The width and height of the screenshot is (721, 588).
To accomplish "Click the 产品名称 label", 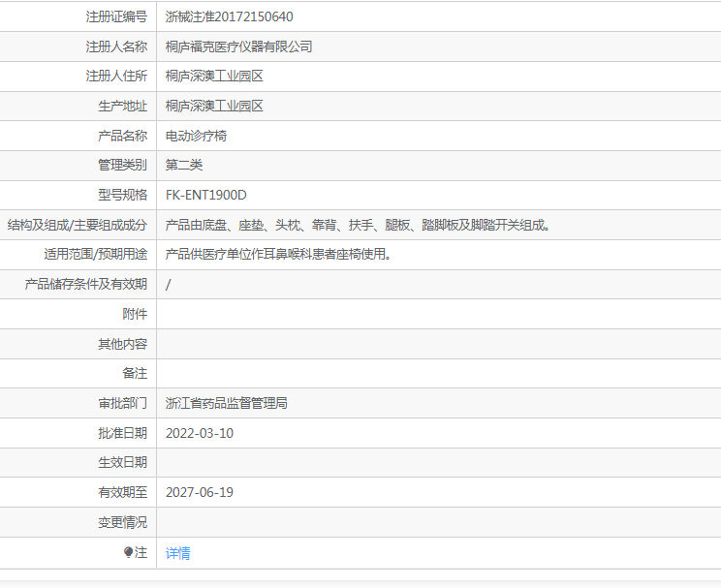I will click(122, 136).
